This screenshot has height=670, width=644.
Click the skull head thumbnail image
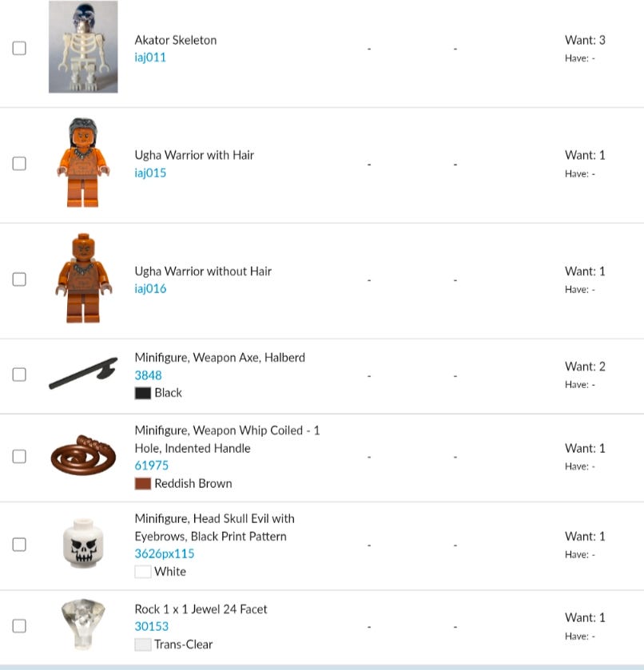point(83,544)
